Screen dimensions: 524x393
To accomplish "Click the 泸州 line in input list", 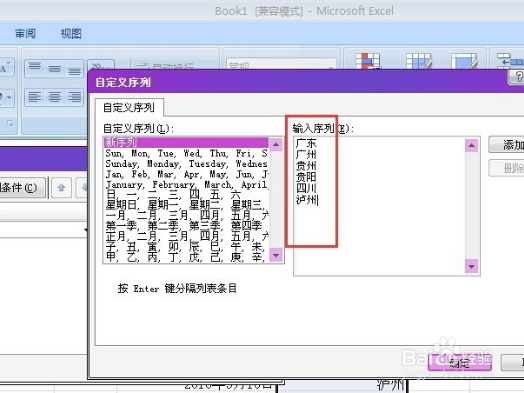I will [306, 199].
